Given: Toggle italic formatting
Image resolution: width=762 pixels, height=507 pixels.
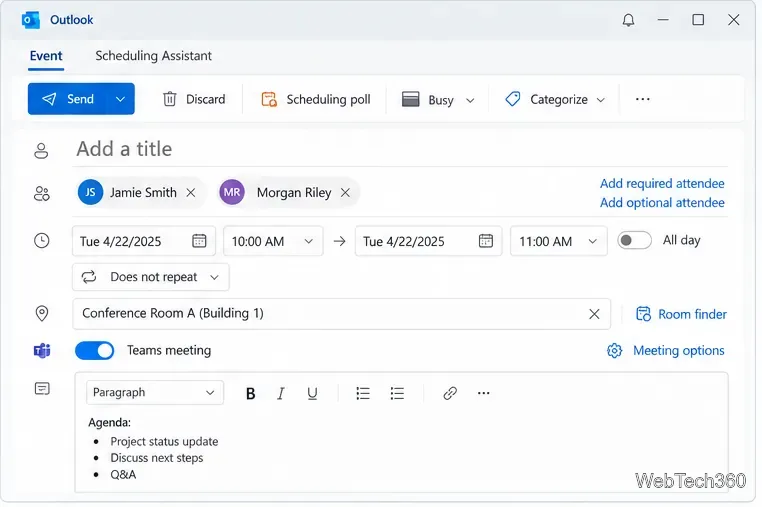Looking at the screenshot, I should pyautogui.click(x=281, y=393).
